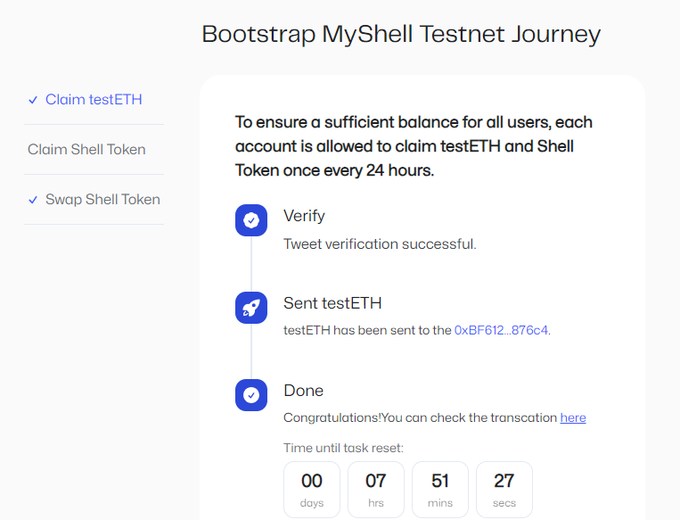
Task: Click the Verify badge icon
Action: [x=251, y=220]
